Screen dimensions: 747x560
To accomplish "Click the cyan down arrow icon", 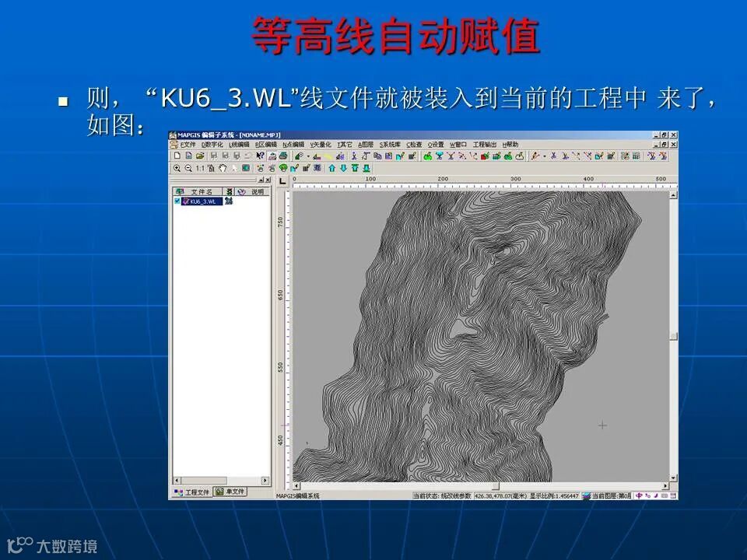I will pyautogui.click(x=343, y=168).
